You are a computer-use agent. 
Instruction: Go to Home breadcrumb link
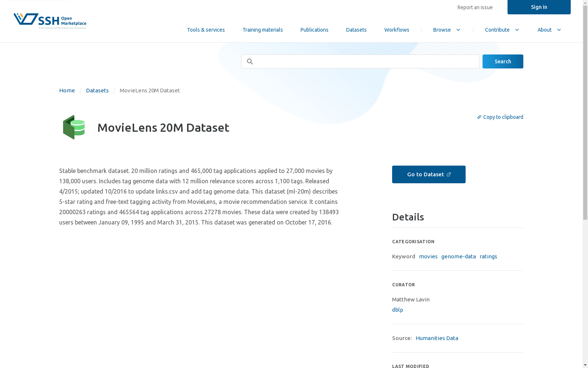(67, 91)
